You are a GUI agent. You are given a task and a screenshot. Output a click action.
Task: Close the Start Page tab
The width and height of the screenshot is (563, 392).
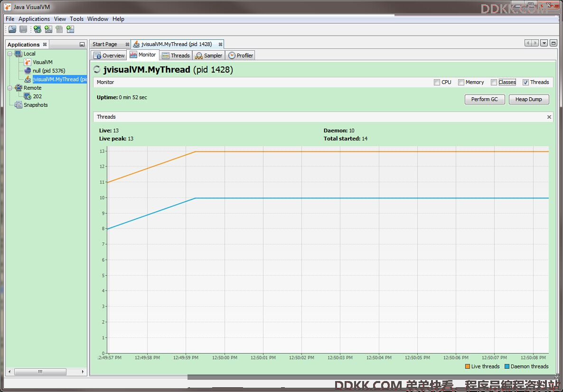[127, 45]
